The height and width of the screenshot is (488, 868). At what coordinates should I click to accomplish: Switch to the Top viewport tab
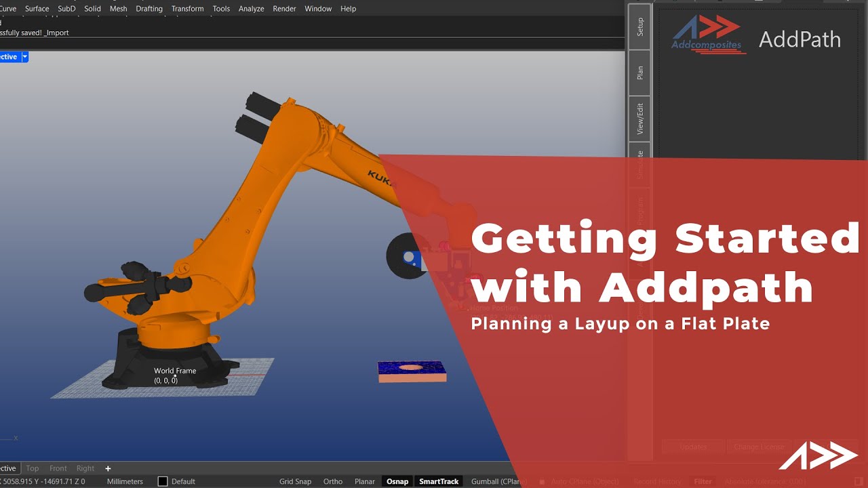[33, 468]
